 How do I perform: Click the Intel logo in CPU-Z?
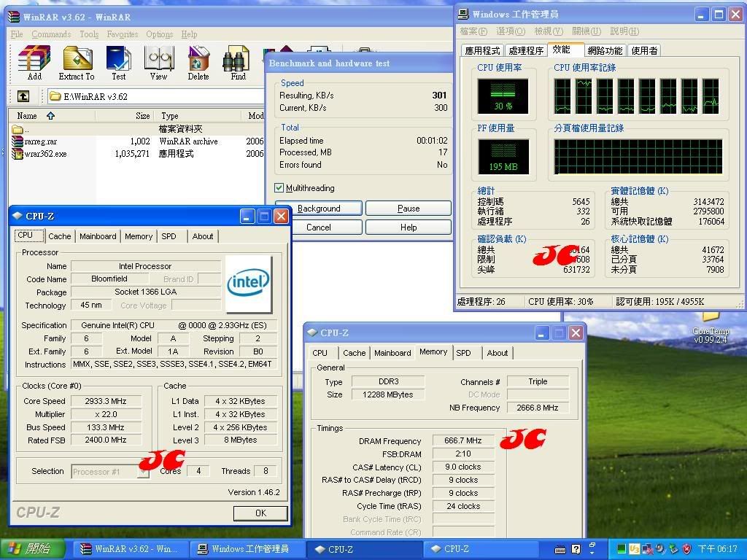tap(248, 284)
